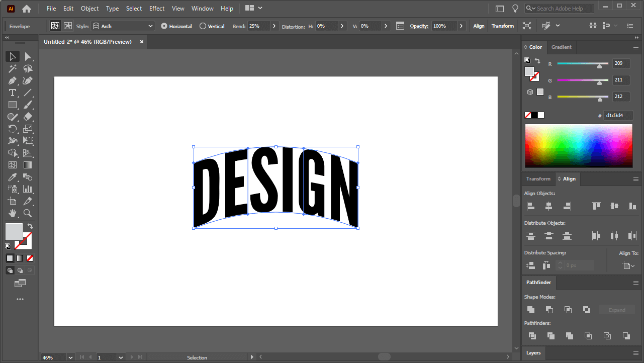Select the Eraser tool
The height and width of the screenshot is (363, 644).
[x=28, y=117]
